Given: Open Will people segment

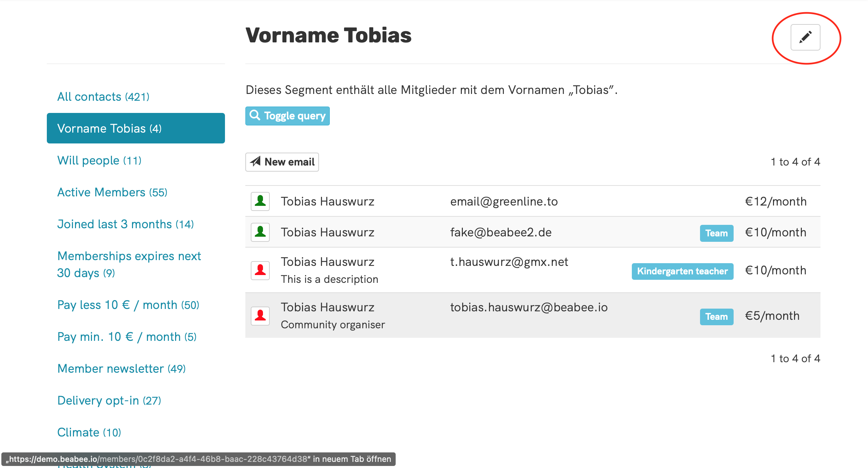Looking at the screenshot, I should point(99,161).
